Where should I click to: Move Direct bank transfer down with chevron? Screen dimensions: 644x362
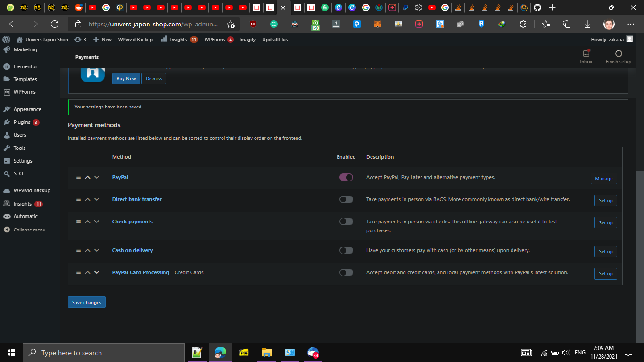point(97,199)
